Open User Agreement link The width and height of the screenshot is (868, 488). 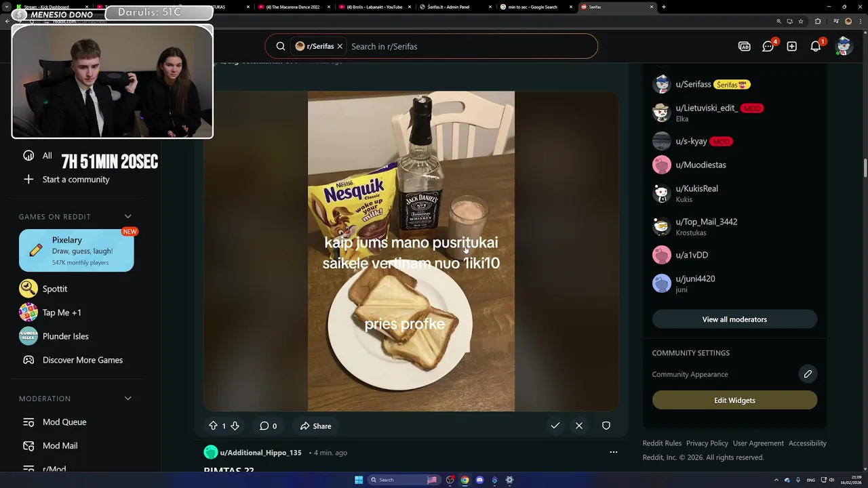coord(758,443)
